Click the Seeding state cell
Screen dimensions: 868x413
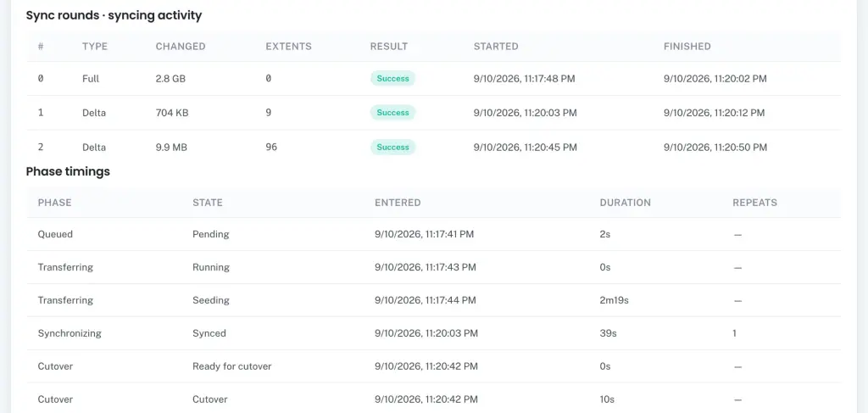211,300
